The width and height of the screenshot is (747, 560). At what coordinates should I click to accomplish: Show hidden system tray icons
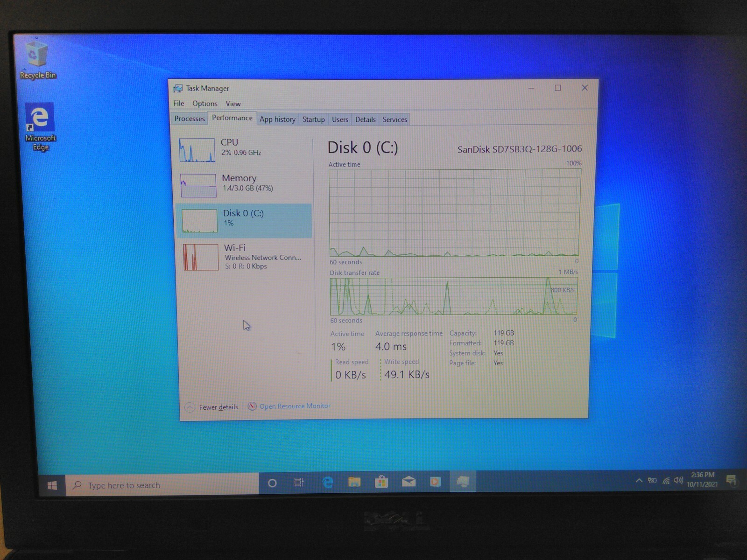point(639,480)
